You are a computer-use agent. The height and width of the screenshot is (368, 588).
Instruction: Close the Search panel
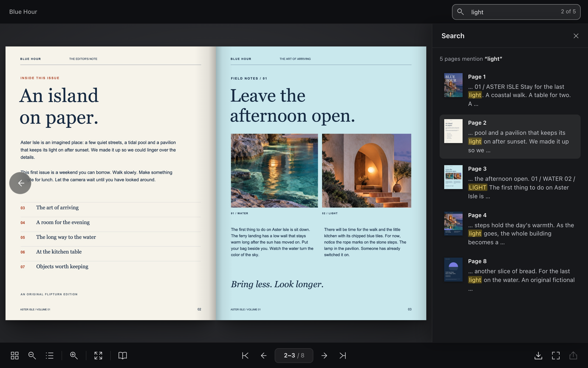click(576, 36)
